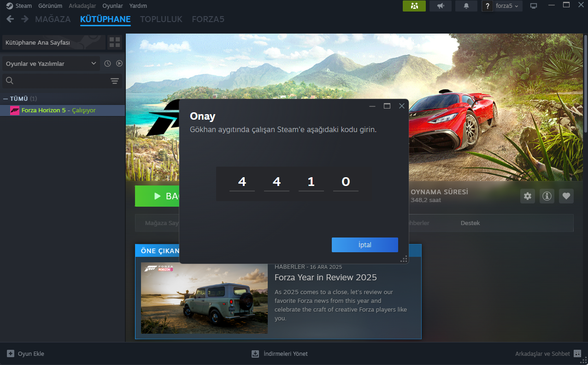Maximize the Onay dialog
The width and height of the screenshot is (588, 365).
[x=387, y=106]
